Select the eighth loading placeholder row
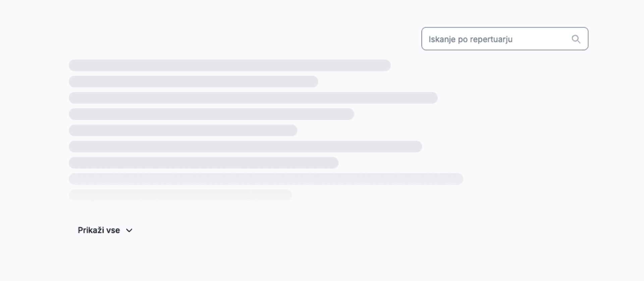The width and height of the screenshot is (644, 281). [266, 179]
